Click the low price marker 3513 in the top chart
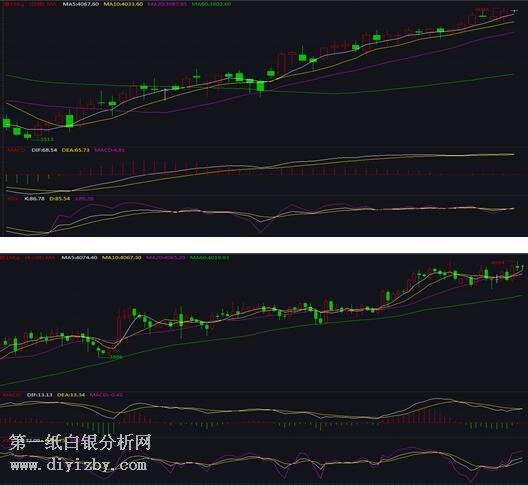Image resolution: width=528 pixels, height=485 pixels. pyautogui.click(x=47, y=139)
